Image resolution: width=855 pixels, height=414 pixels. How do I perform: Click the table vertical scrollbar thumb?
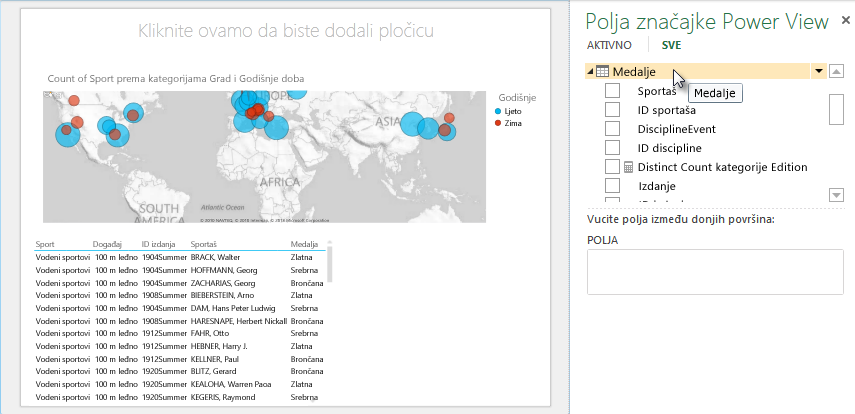[x=329, y=263]
